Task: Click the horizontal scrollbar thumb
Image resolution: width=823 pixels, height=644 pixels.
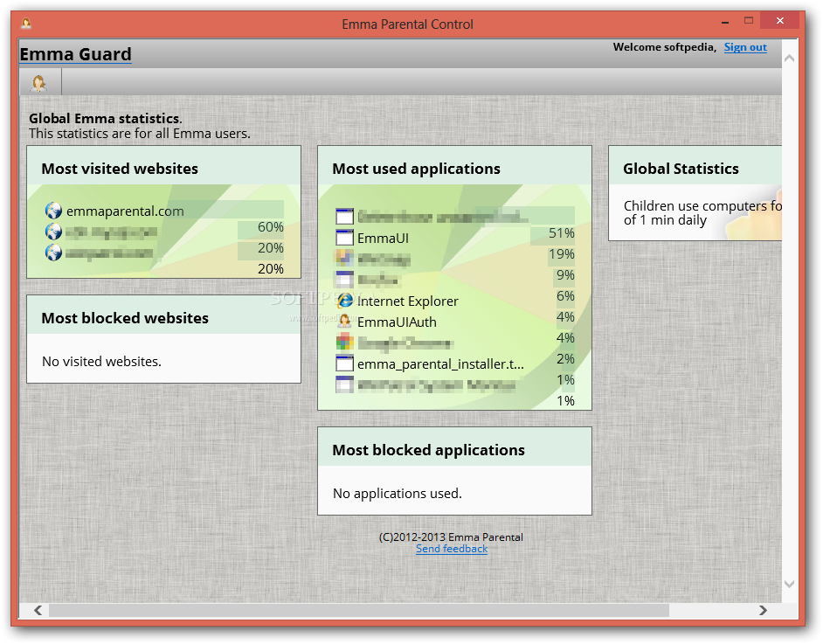Action: (359, 610)
